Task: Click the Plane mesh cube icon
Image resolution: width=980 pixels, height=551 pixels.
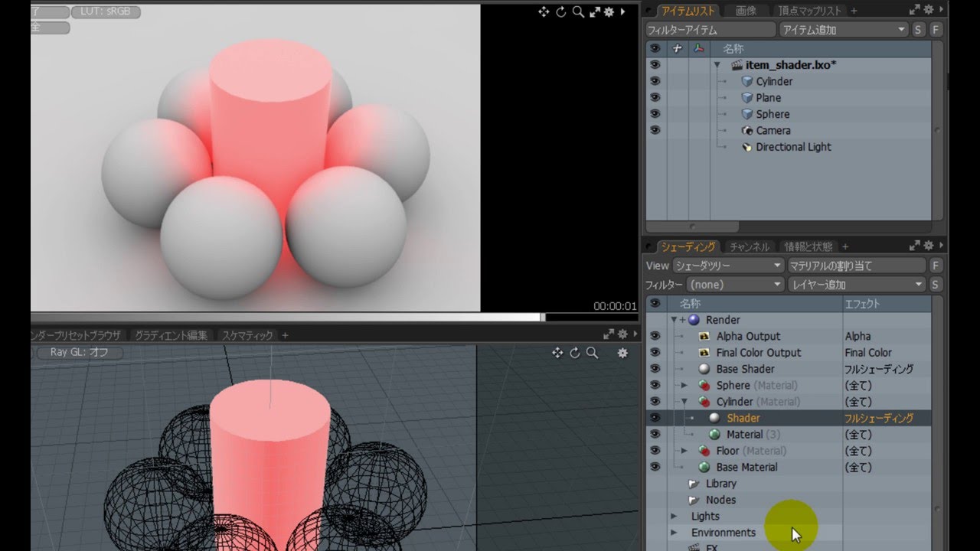Action: (748, 98)
